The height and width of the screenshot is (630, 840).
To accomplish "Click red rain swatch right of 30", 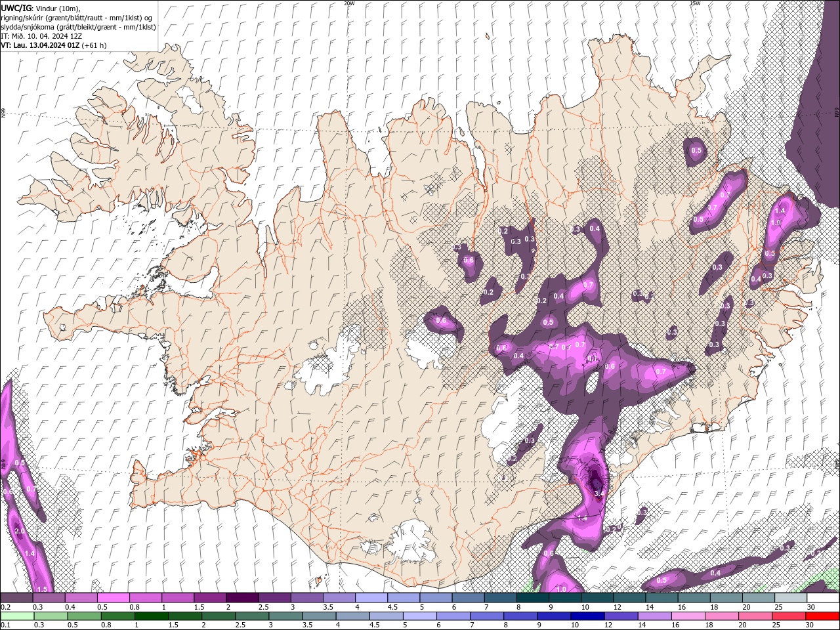I will click(823, 616).
